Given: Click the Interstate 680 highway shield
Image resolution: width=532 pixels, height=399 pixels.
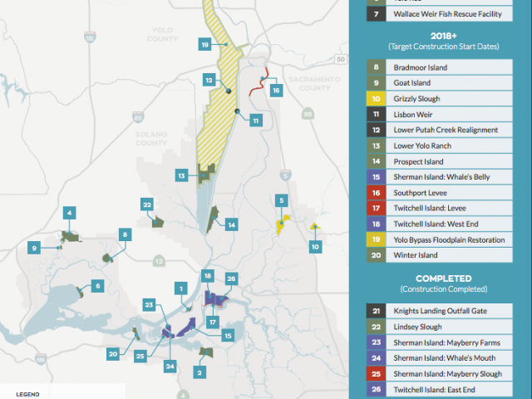Looking at the screenshot, I should (x=41, y=358).
